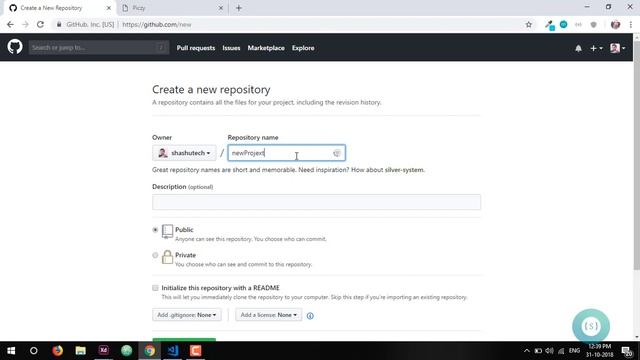Screen dimensions: 640x360
Task: Click the Description input field
Action: (316, 202)
